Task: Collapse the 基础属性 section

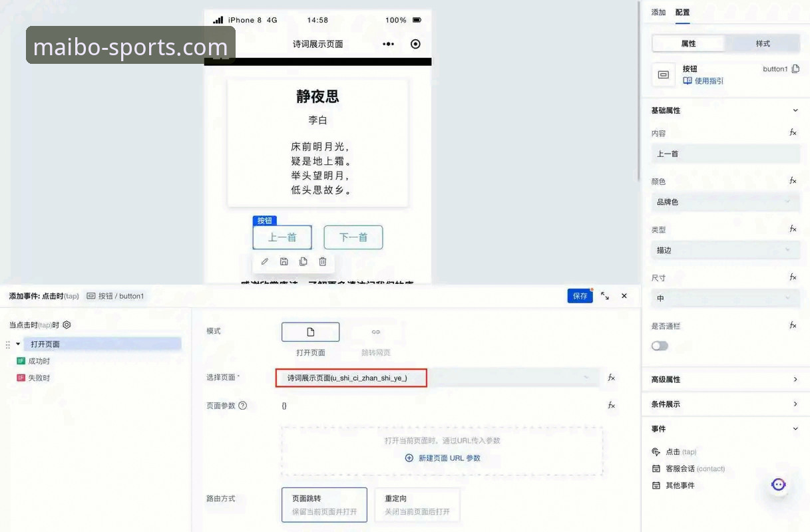Action: (x=795, y=110)
